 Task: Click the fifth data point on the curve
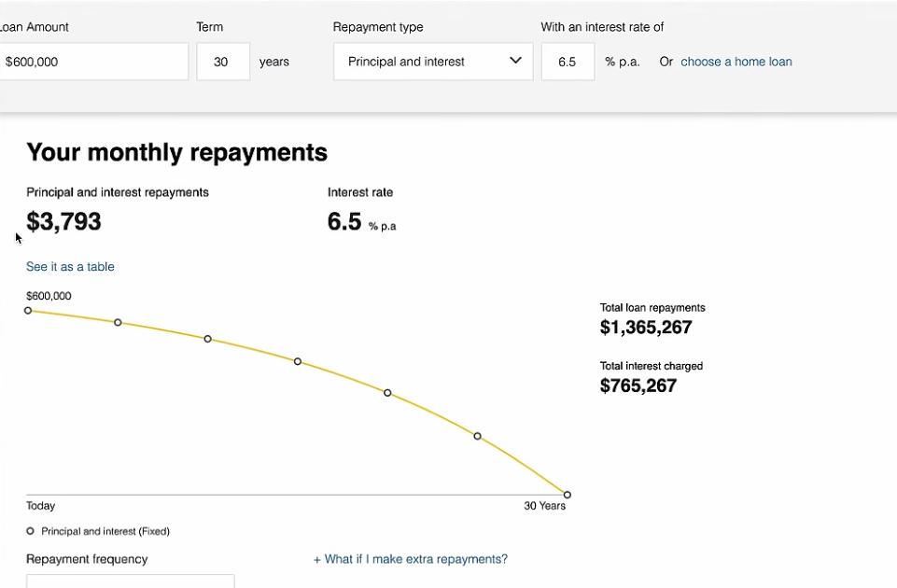pyautogui.click(x=387, y=393)
